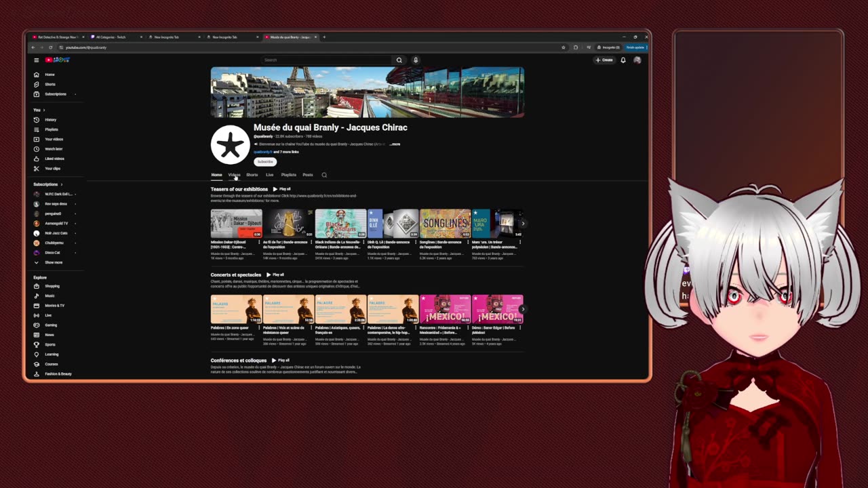Screen dimensions: 868x488
Task: Click the search magnifier button
Action: (x=399, y=60)
